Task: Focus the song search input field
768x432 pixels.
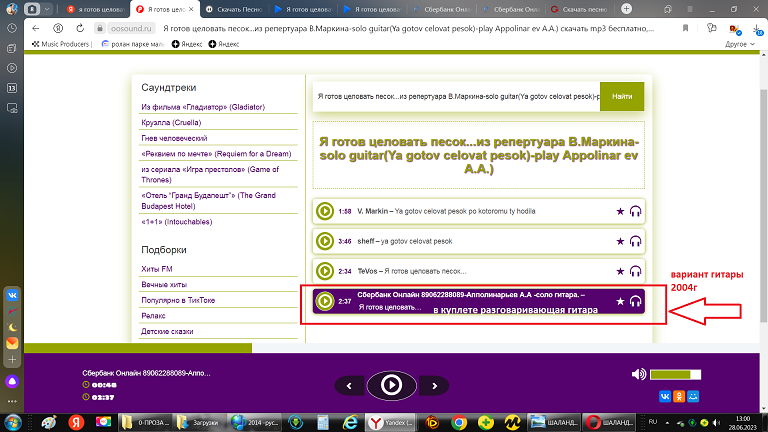Action: click(x=456, y=96)
